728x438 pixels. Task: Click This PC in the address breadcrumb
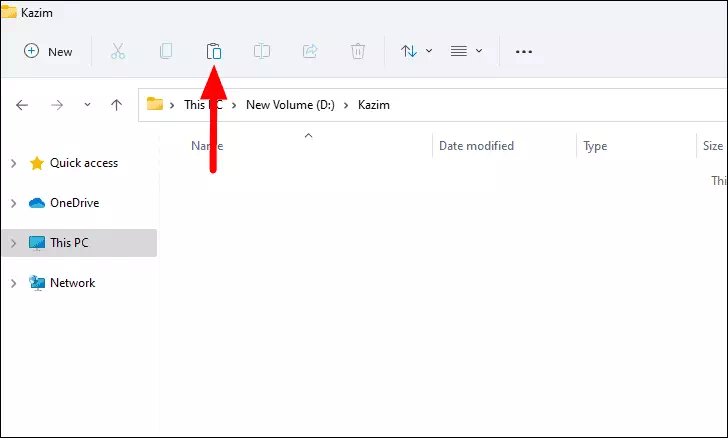pos(203,105)
